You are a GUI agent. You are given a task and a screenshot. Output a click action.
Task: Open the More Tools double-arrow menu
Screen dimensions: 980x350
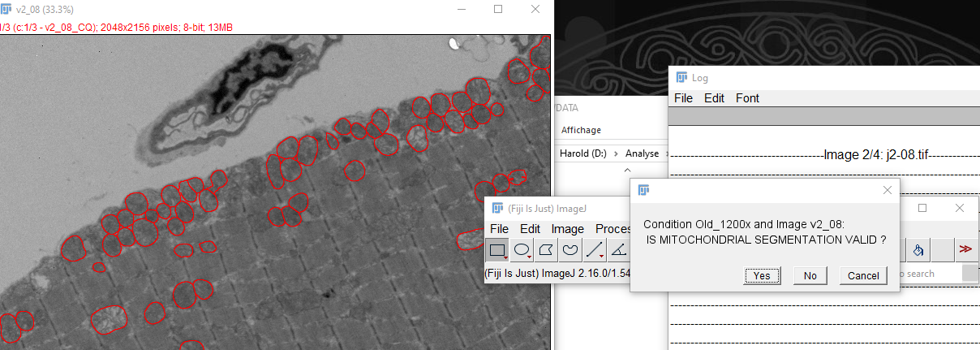tap(965, 249)
